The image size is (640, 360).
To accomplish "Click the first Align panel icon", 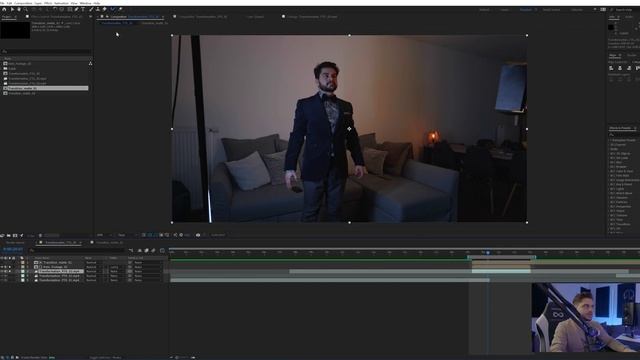I will click(x=611, y=68).
